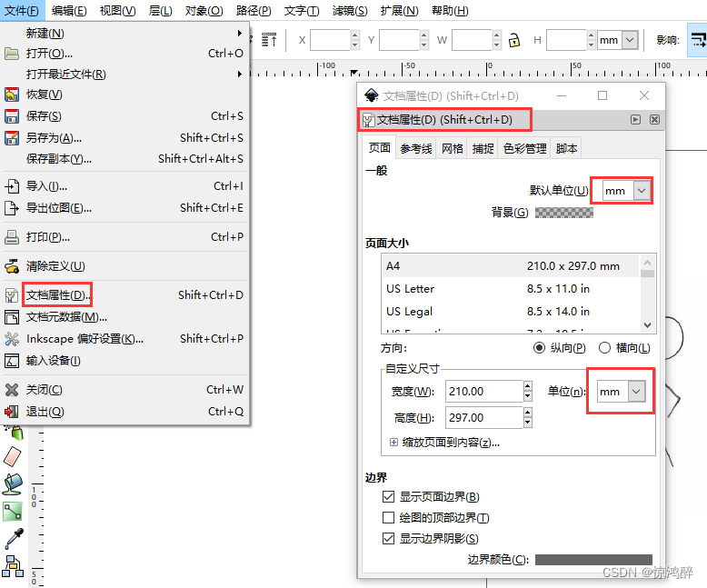Click the Print printer icon
707x588 pixels.
click(11, 237)
